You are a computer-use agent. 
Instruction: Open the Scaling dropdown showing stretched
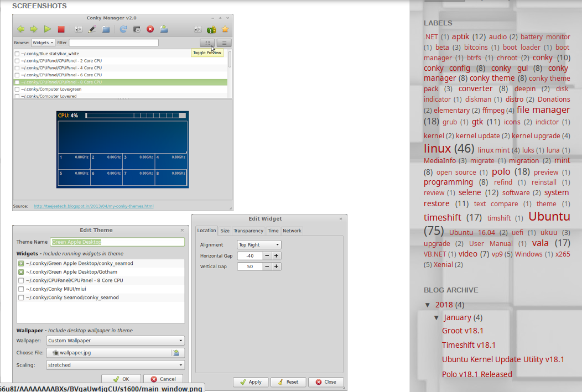tap(116, 365)
